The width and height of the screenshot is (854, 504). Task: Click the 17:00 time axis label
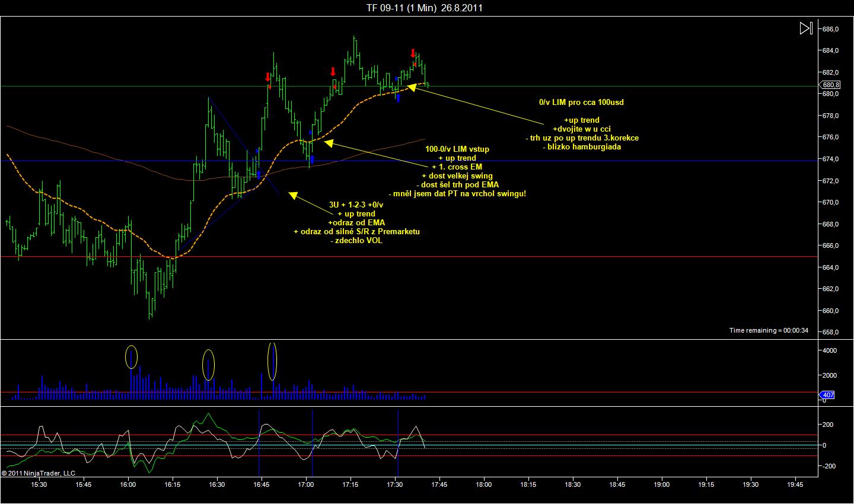point(306,484)
